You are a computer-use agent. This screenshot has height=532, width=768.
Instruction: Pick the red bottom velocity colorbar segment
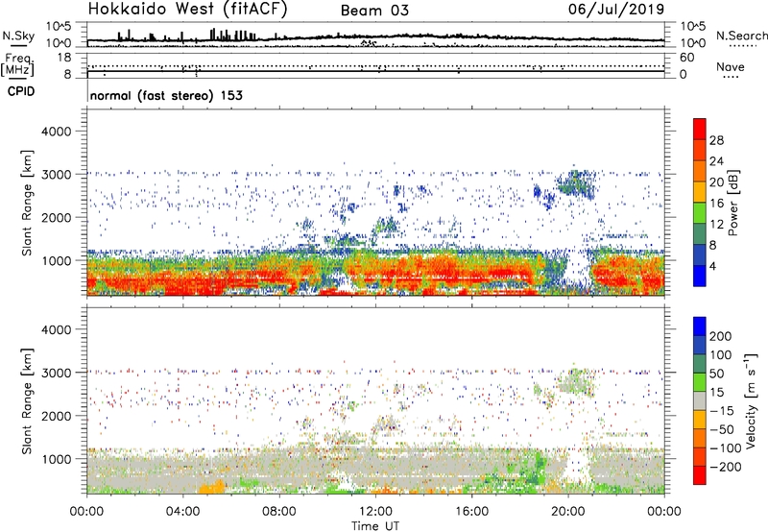pyautogui.click(x=700, y=475)
